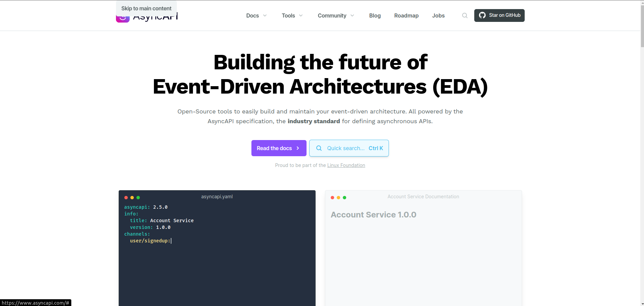Viewport: 644px width, 306px height.
Task: Go to the Blog page
Action: coord(375,15)
